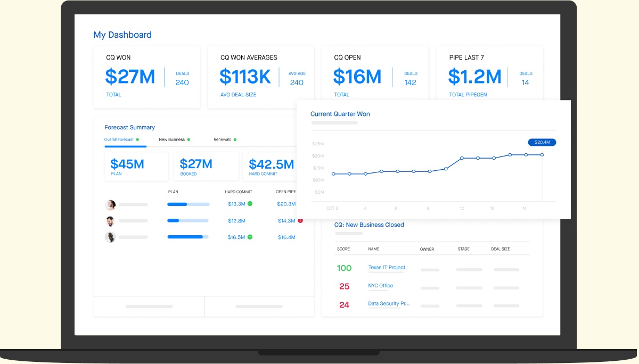Screen dimensions: 639x364
Task: Click the avatar in the $12.8M forecast row
Action: (111, 221)
